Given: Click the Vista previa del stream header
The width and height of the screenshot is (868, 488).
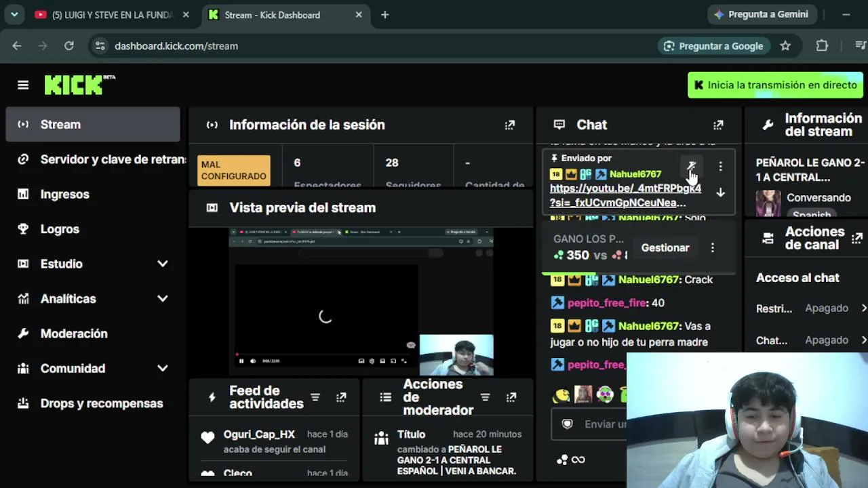Looking at the screenshot, I should pyautogui.click(x=302, y=208).
